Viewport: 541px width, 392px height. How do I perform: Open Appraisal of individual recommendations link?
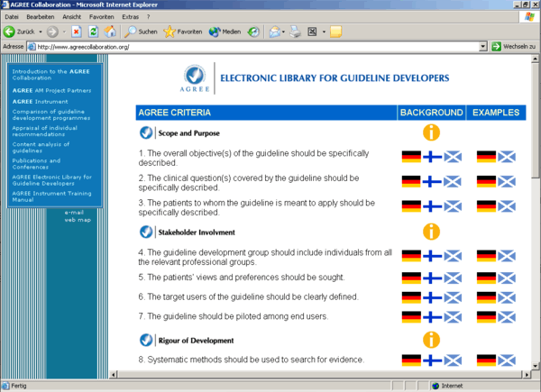(x=45, y=131)
